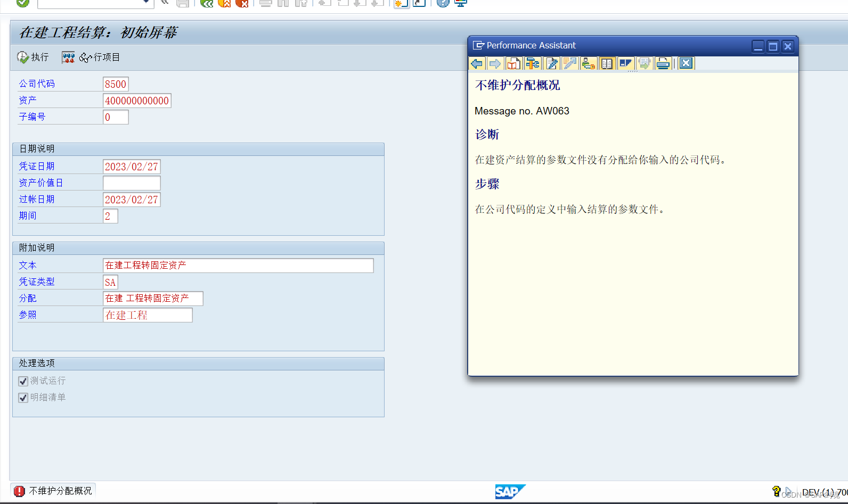Screen dimensions: 848x504
Task: Click the Technical Information tools icon
Action: [x=532, y=64]
